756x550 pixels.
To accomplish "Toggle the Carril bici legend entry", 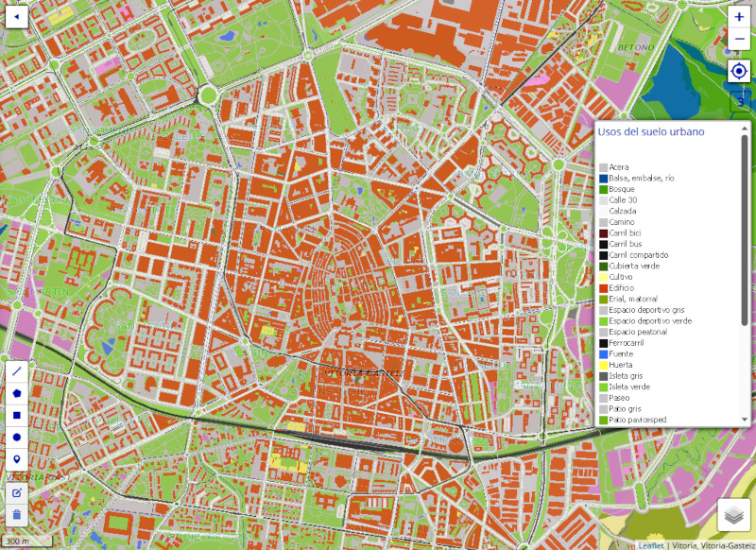I will [x=622, y=232].
